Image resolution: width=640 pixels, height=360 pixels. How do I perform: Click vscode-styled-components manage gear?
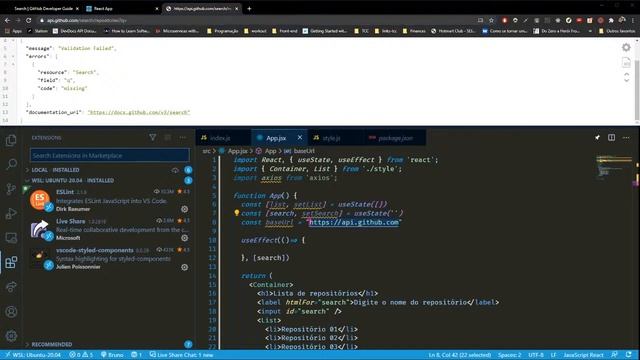(x=184, y=267)
